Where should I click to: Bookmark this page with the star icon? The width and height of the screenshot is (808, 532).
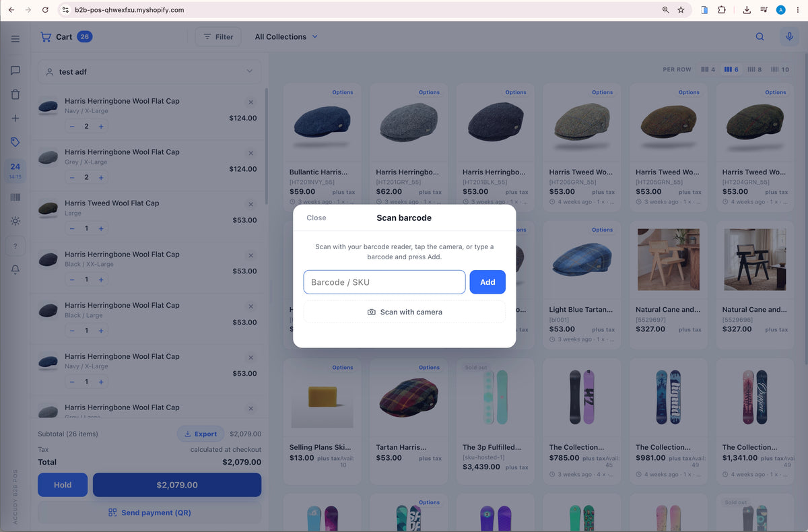coord(681,10)
